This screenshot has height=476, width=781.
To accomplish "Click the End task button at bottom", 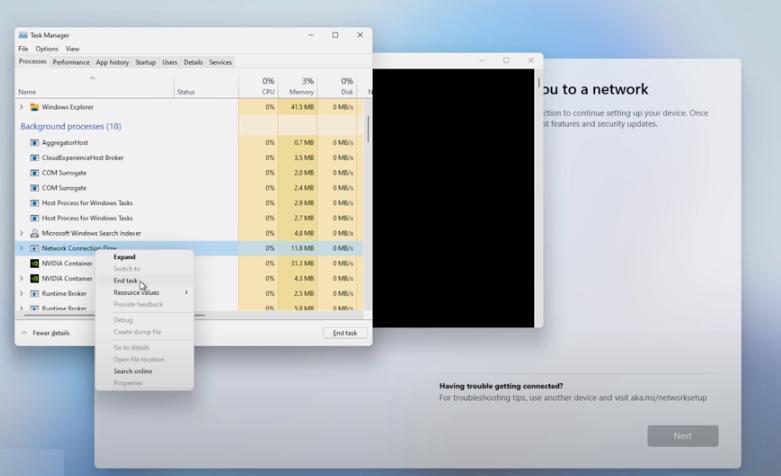I will pyautogui.click(x=345, y=333).
